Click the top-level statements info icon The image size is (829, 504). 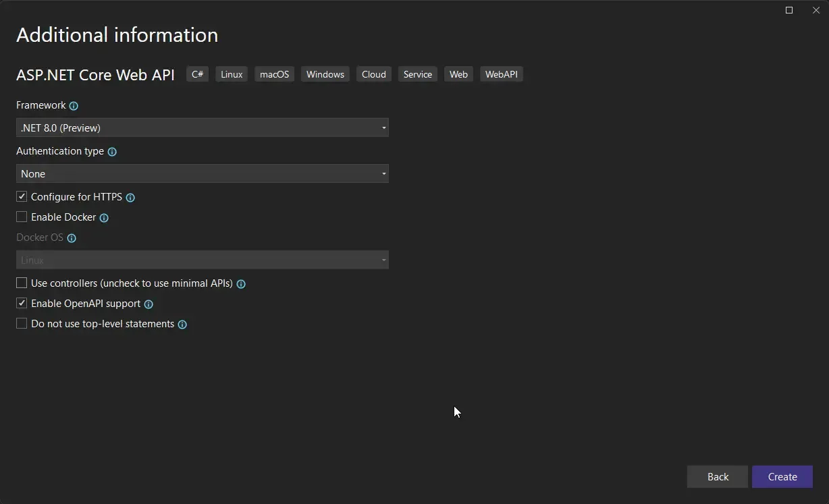pyautogui.click(x=182, y=324)
